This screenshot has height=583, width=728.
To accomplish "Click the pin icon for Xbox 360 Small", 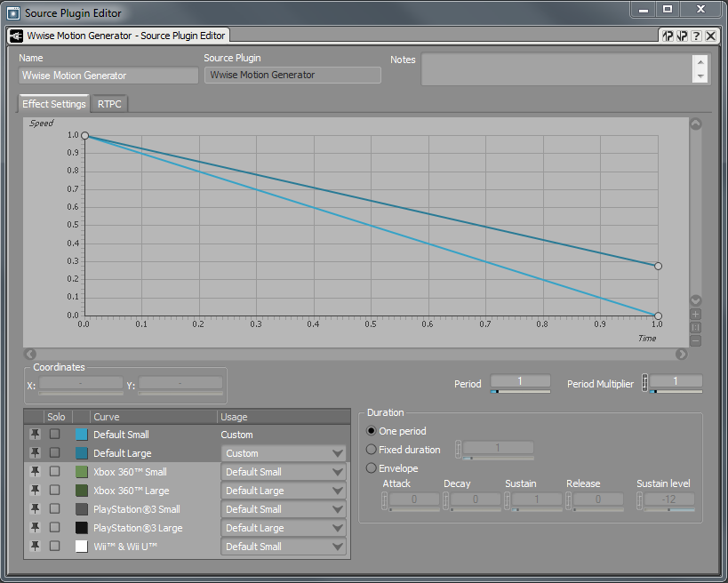I will [35, 472].
